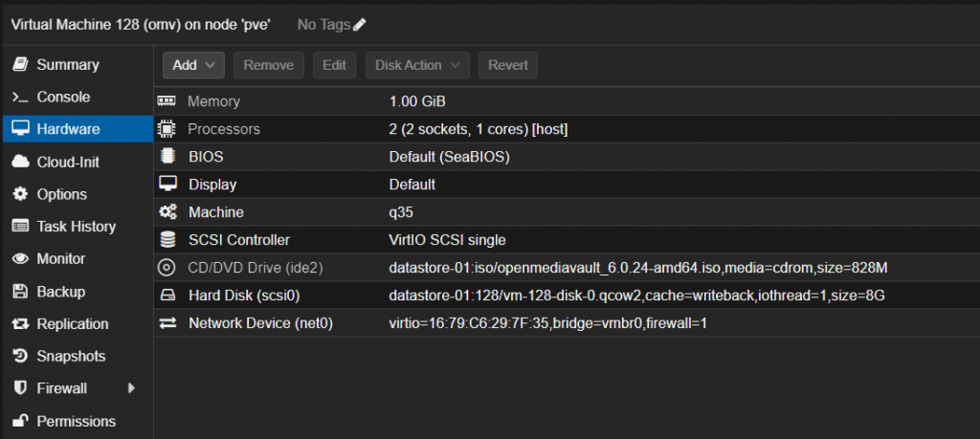The image size is (980, 439).
Task: Switch to the Console view
Action: point(63,98)
